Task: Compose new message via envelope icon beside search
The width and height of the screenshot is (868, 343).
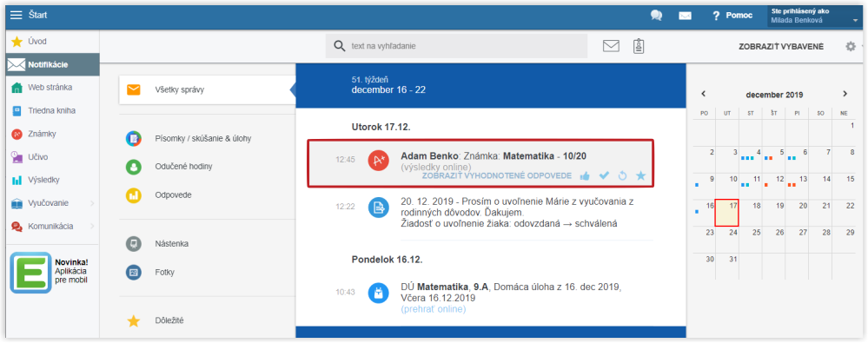Action: click(x=611, y=46)
